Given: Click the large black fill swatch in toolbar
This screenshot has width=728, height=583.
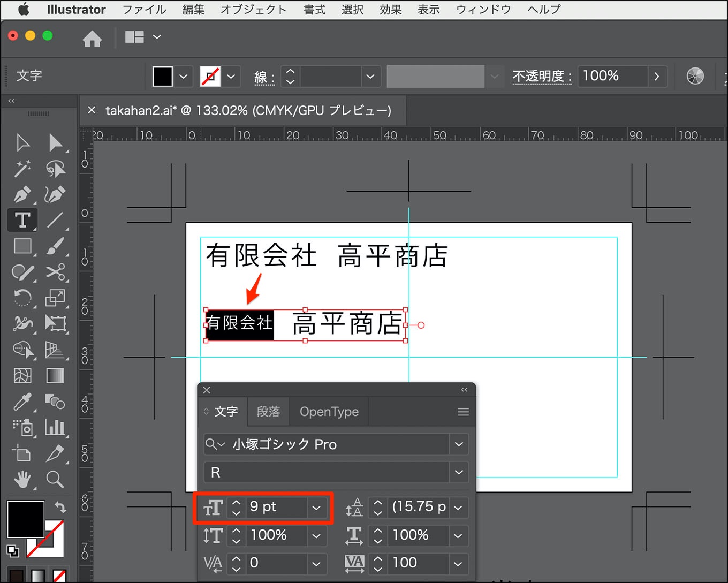Looking at the screenshot, I should (x=26, y=519).
